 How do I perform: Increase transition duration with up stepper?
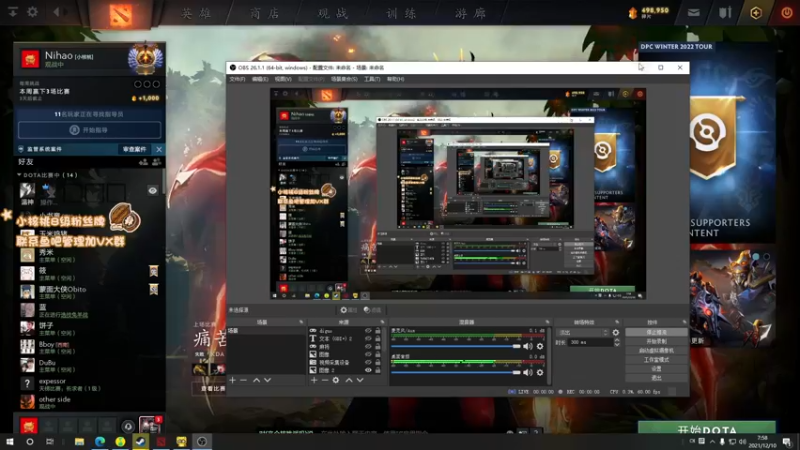(617, 340)
